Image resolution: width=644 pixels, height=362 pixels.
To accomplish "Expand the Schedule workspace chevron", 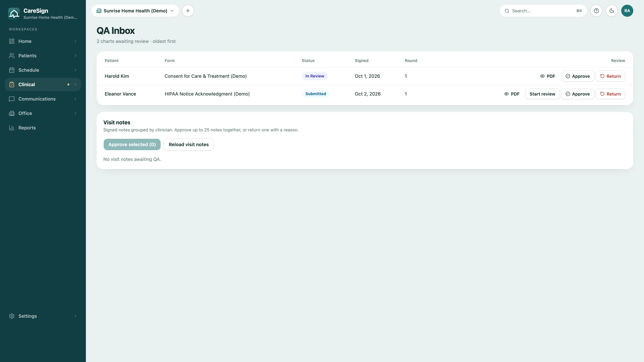I will pos(75,70).
